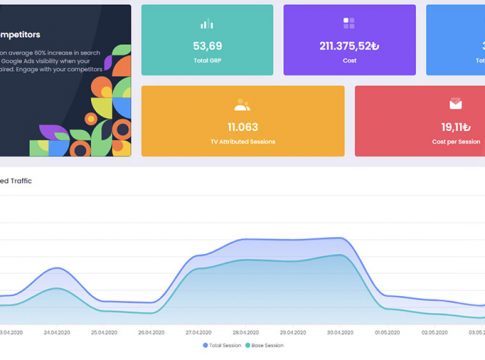
Task: Click the bar chart icon above Total GRP
Action: click(x=207, y=24)
